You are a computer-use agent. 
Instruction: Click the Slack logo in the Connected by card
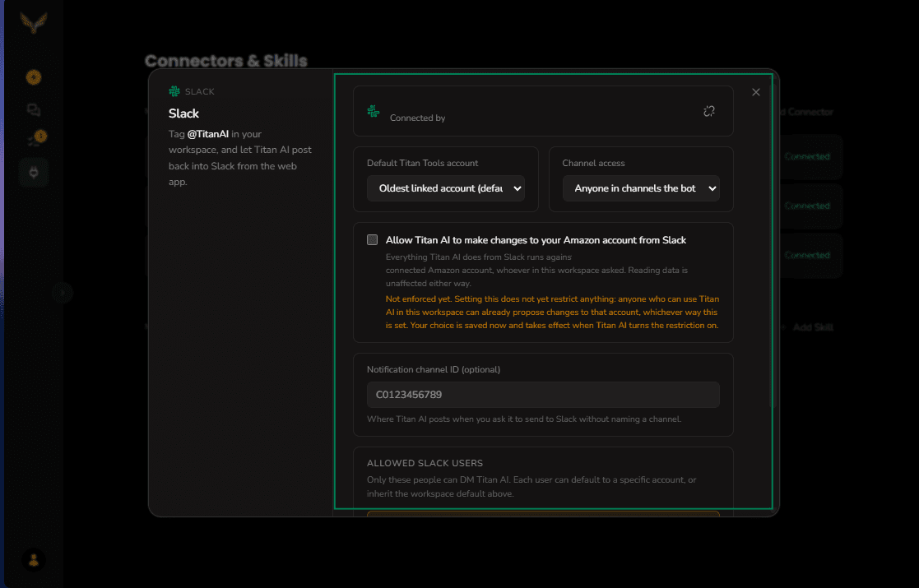coord(374,111)
